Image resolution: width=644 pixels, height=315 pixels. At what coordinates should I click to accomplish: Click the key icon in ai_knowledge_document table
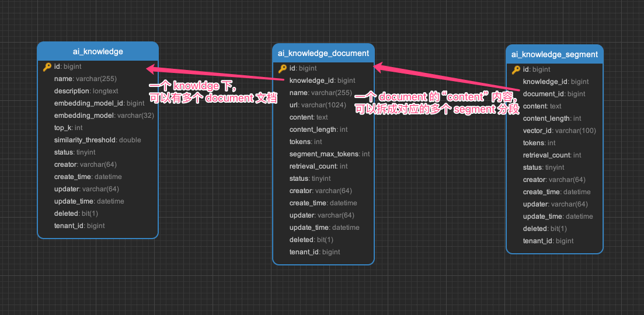tap(283, 68)
